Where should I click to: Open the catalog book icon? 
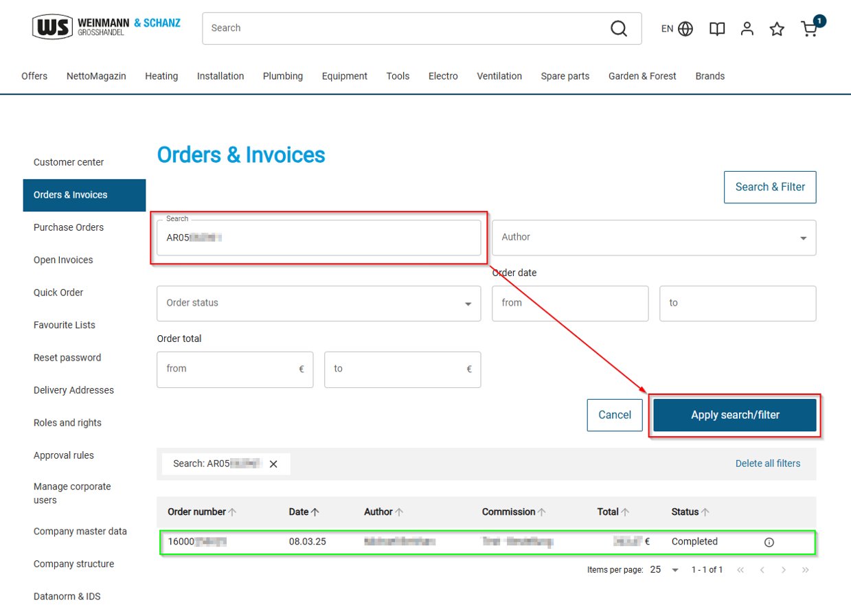717,29
